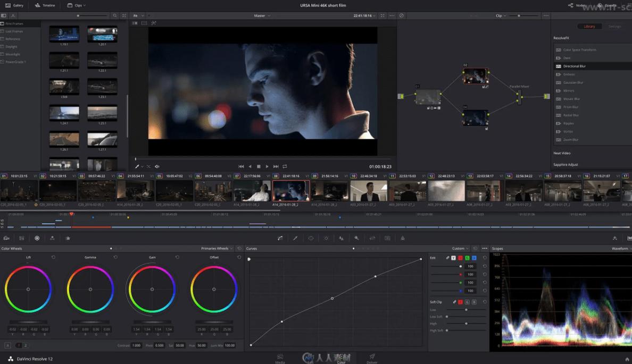
Task: Open the viewer timecode 22:41:18:16 dropdown
Action: coord(364,16)
